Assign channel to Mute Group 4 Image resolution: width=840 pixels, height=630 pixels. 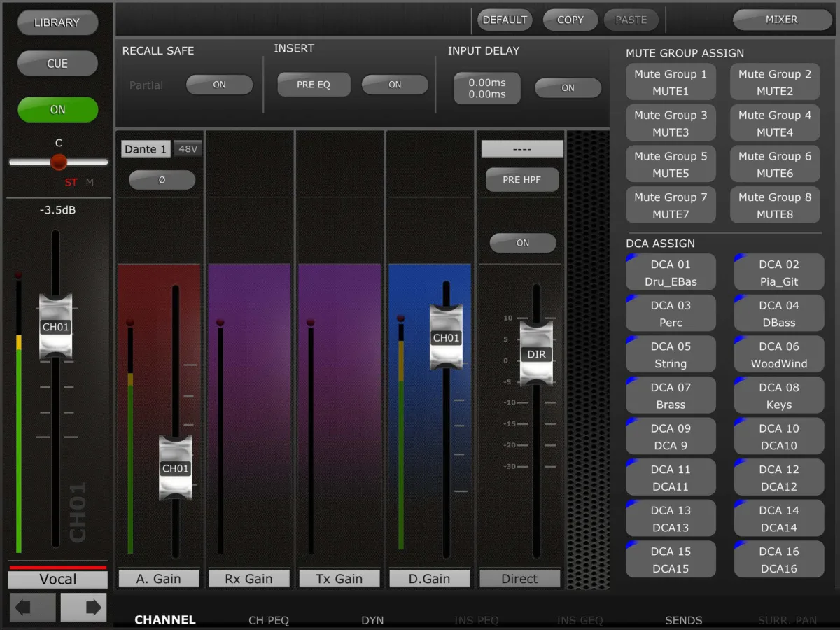pos(775,124)
